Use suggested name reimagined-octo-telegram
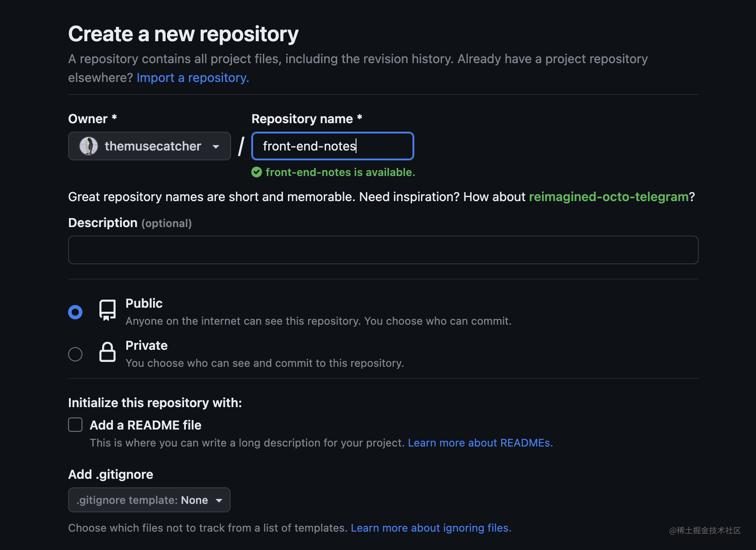 tap(609, 197)
